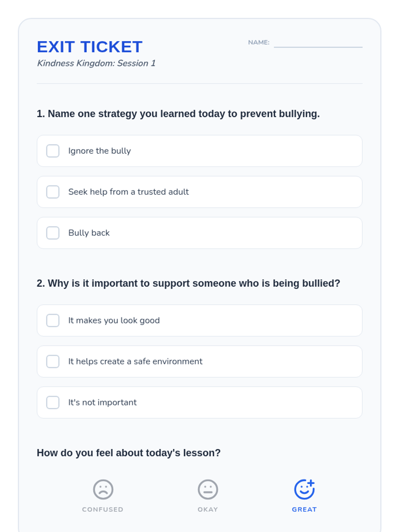This screenshot has height=532, width=399.
Task: Click 'It makes you look good' option text
Action: click(114, 321)
